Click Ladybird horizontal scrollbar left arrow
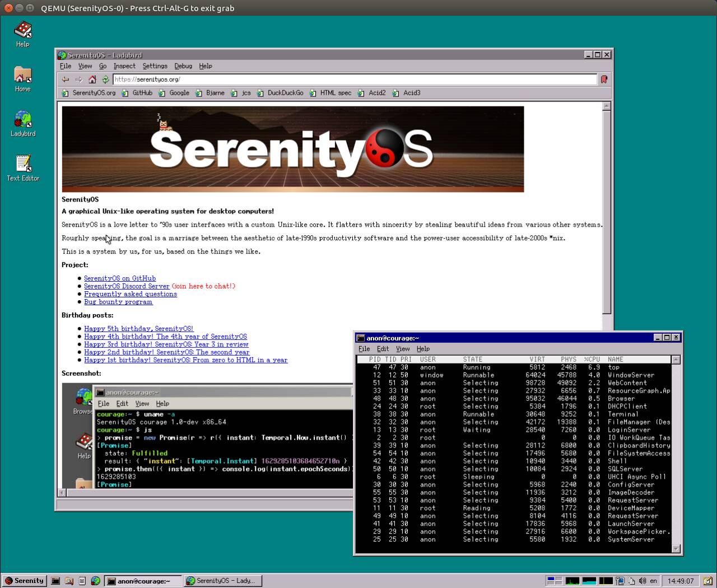The width and height of the screenshot is (717, 588). [x=62, y=493]
